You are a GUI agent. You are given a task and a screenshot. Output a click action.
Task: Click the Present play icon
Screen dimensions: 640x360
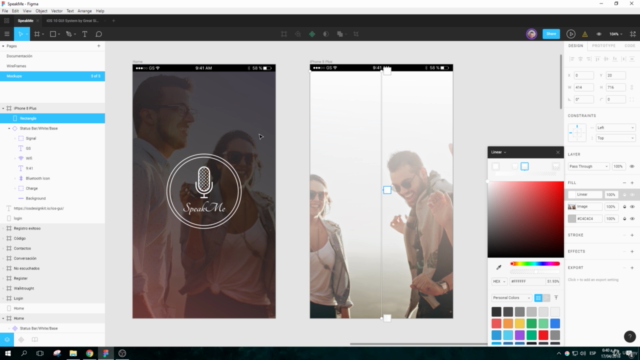[571, 34]
